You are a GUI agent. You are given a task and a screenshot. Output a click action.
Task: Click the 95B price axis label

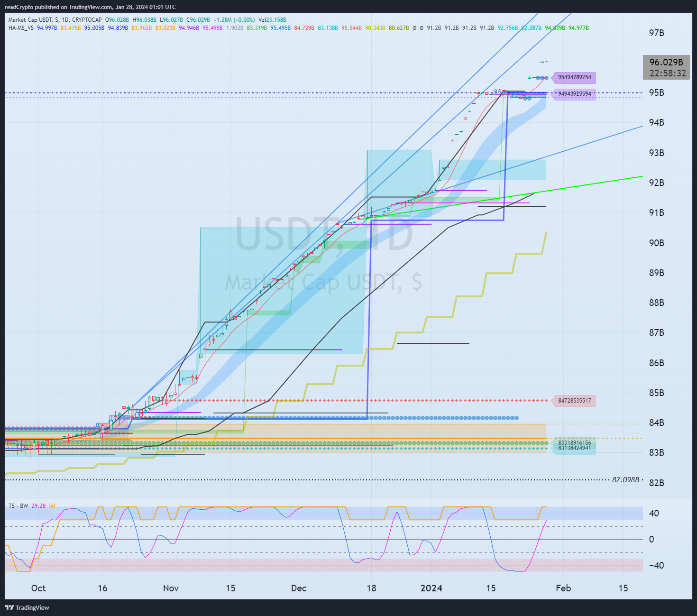click(x=657, y=92)
